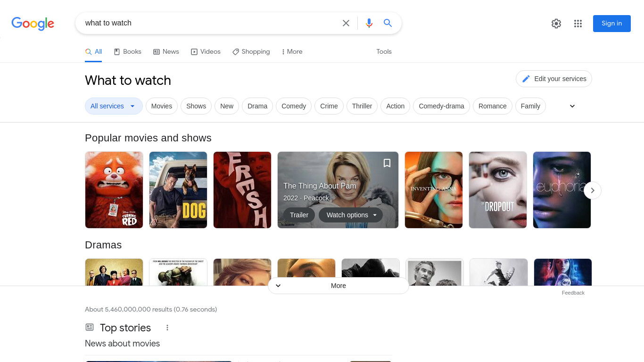
Task: Open the Turning Red poster
Action: [114, 190]
